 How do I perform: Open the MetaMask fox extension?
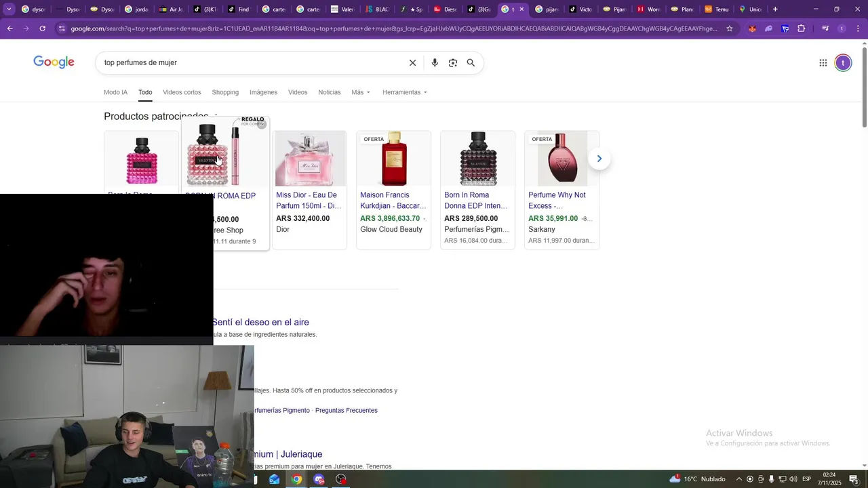[x=752, y=28]
